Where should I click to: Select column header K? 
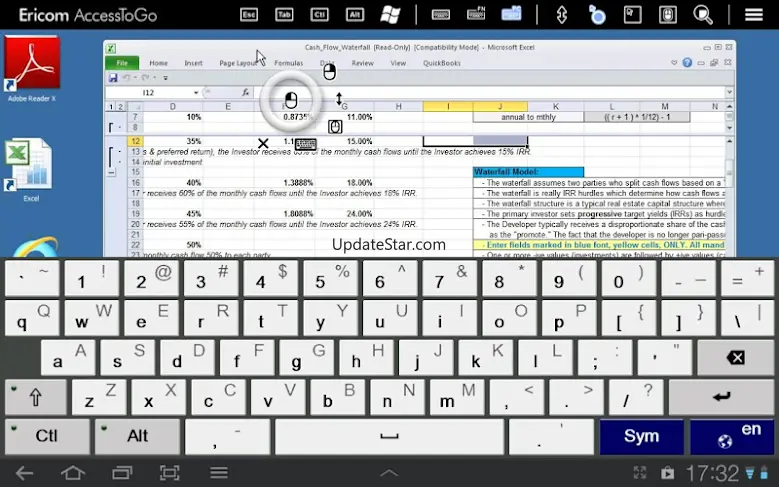pos(555,106)
